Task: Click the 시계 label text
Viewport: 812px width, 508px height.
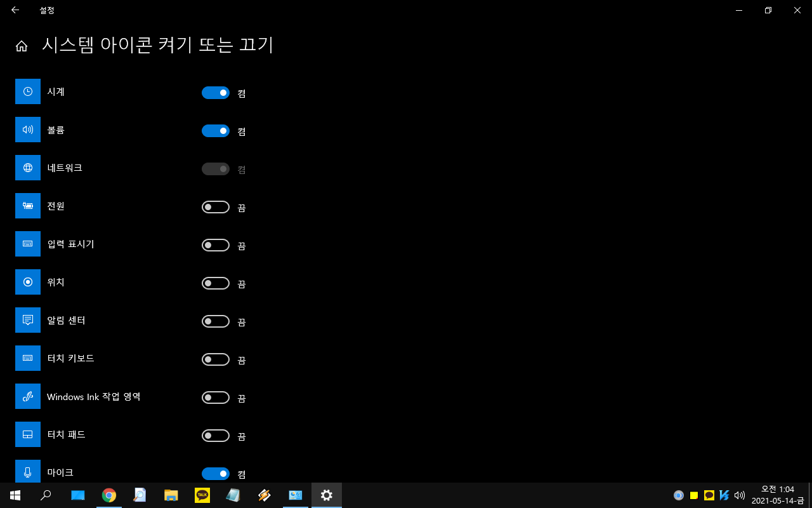Action: 56,91
